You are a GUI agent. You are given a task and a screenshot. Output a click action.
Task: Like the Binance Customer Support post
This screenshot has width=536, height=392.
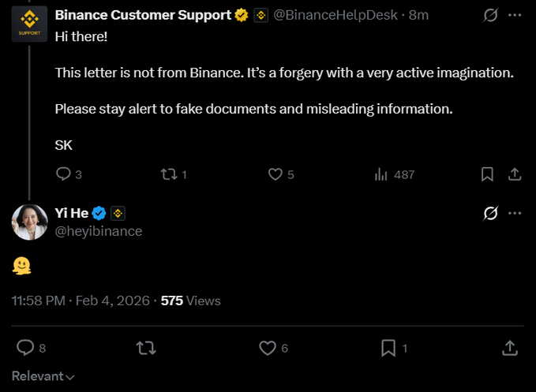click(275, 174)
